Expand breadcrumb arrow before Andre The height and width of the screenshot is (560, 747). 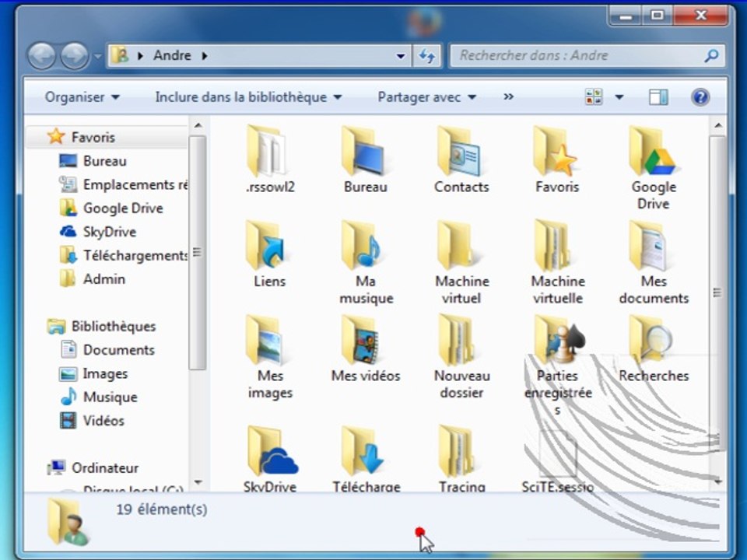pyautogui.click(x=140, y=56)
